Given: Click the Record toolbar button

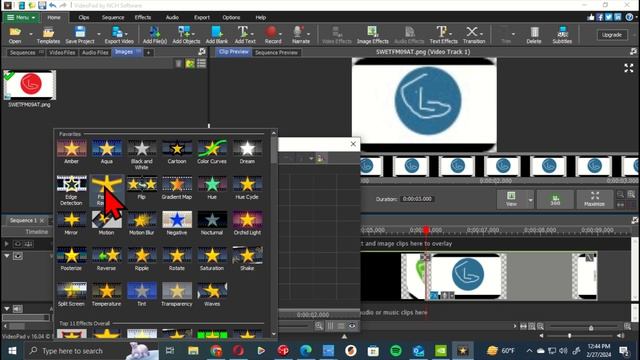Looking at the screenshot, I should [273, 35].
